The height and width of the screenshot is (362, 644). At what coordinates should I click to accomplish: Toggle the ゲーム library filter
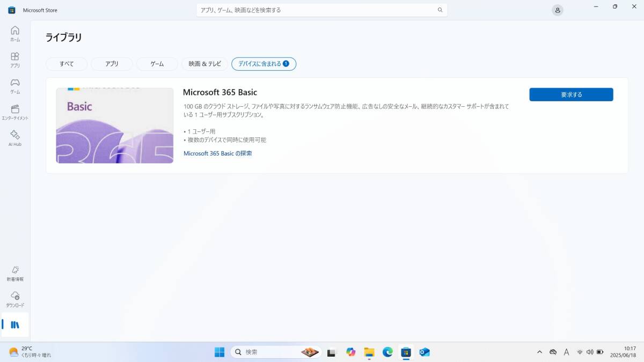coord(157,63)
